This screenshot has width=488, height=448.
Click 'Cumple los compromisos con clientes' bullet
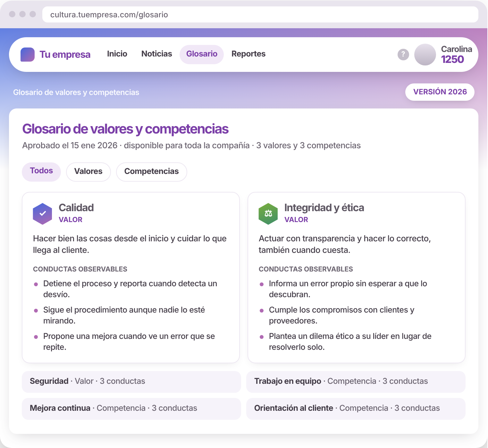[341, 315]
